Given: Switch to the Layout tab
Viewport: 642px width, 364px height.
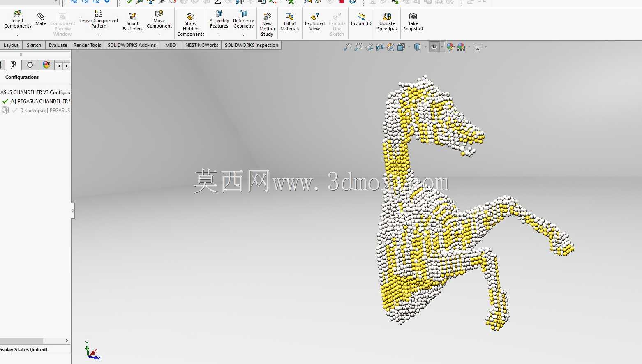Looking at the screenshot, I should 11,45.
